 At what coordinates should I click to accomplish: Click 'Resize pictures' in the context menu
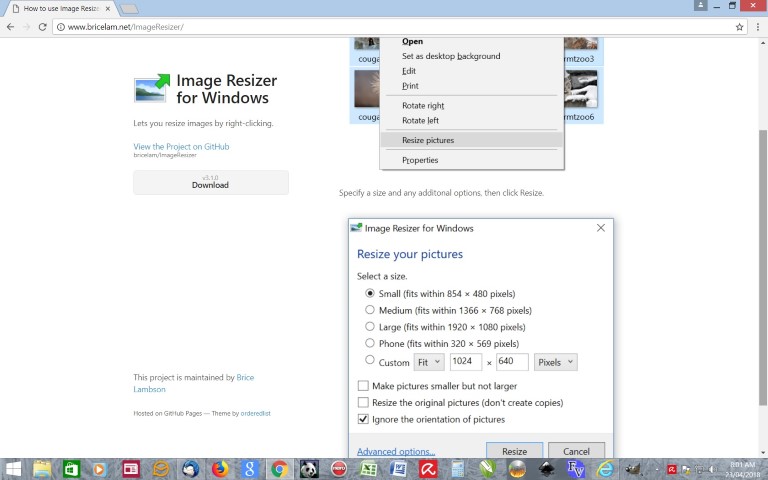coord(472,140)
